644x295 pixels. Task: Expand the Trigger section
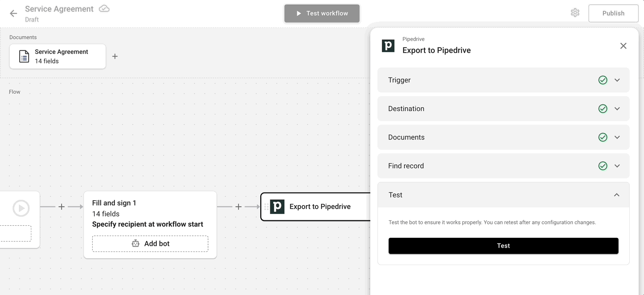coord(504,80)
